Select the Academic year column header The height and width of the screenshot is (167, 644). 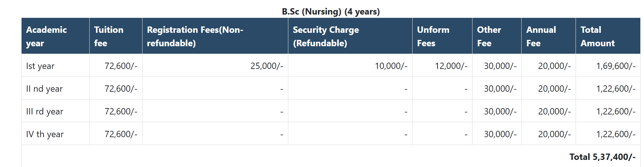(47, 36)
